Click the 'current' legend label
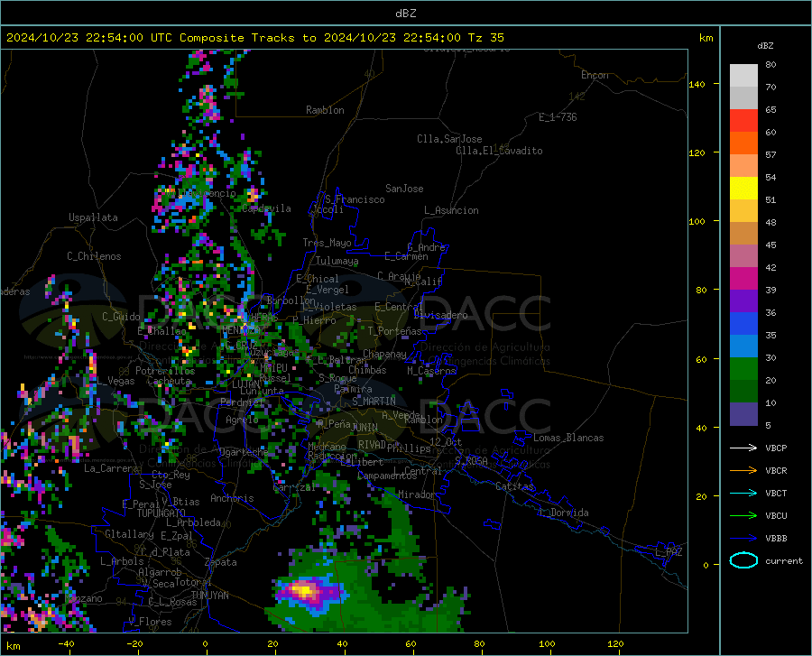This screenshot has height=656, width=812. (784, 560)
